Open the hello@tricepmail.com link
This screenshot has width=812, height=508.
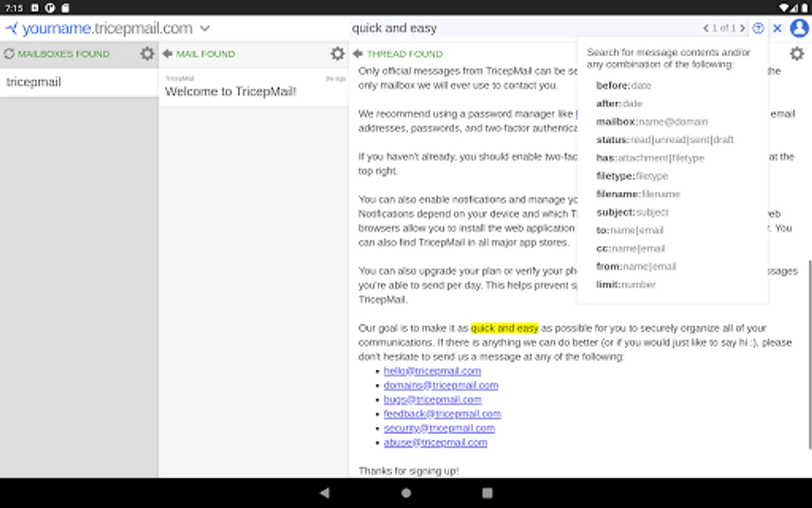433,371
